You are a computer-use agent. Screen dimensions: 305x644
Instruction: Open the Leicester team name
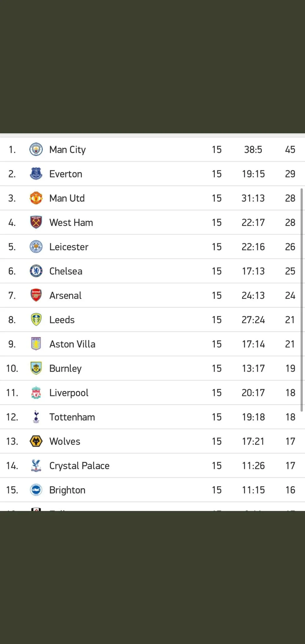[x=69, y=247]
